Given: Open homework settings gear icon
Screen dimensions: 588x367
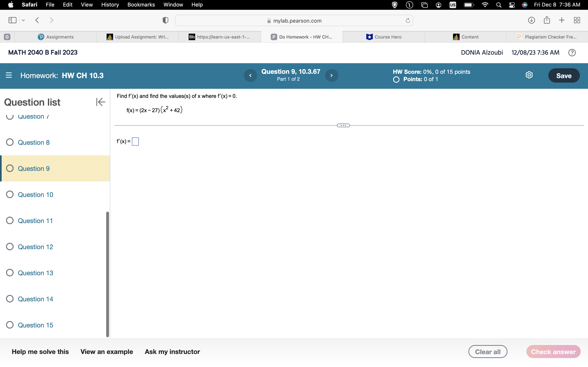Looking at the screenshot, I should 529,75.
